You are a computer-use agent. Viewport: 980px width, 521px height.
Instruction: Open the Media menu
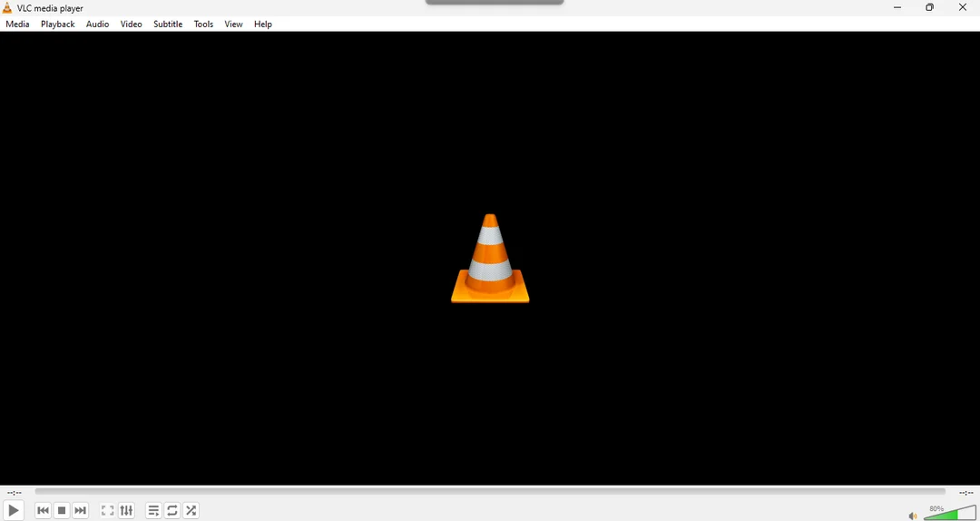17,24
